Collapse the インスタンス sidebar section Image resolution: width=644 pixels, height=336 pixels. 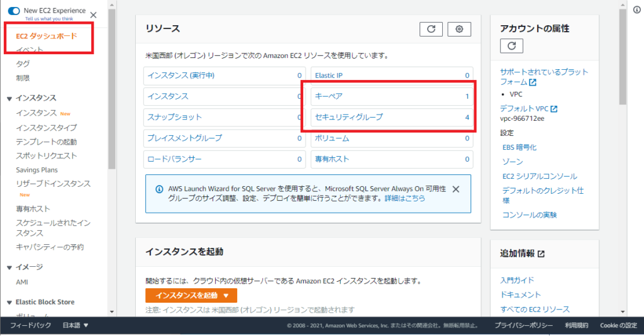pyautogui.click(x=9, y=99)
